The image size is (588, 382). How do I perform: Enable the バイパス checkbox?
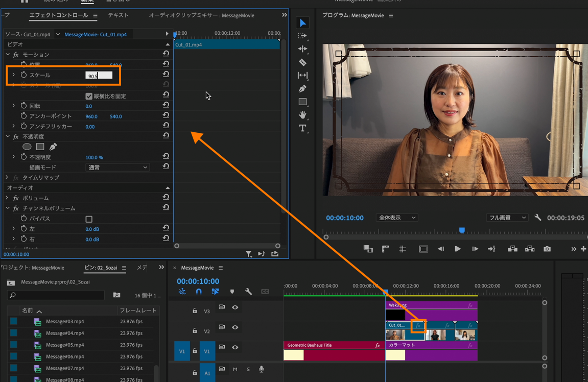(x=89, y=219)
